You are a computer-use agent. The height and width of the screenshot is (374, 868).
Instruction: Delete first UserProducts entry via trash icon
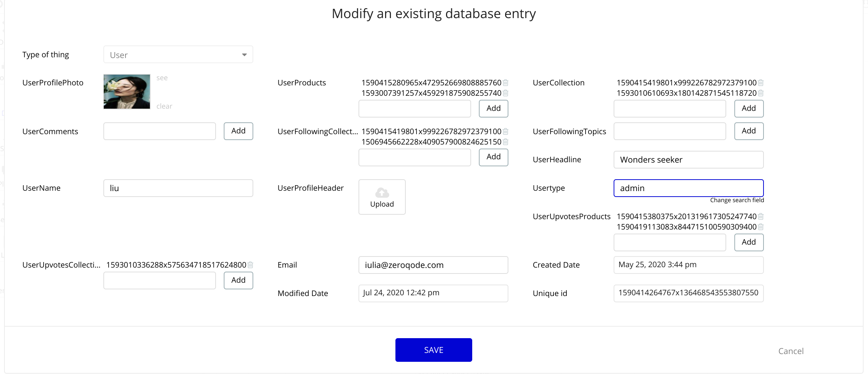505,83
